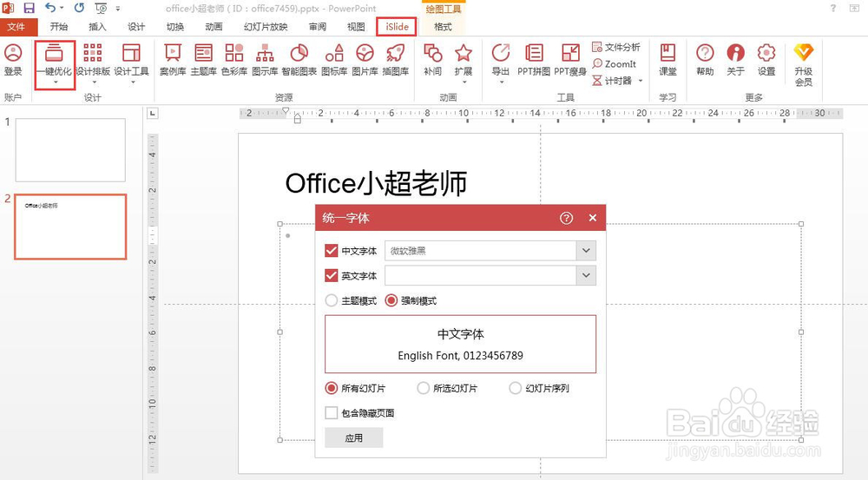Expand the 一键优化 dropdown arrow
Image resolution: width=868 pixels, height=480 pixels.
56,82
